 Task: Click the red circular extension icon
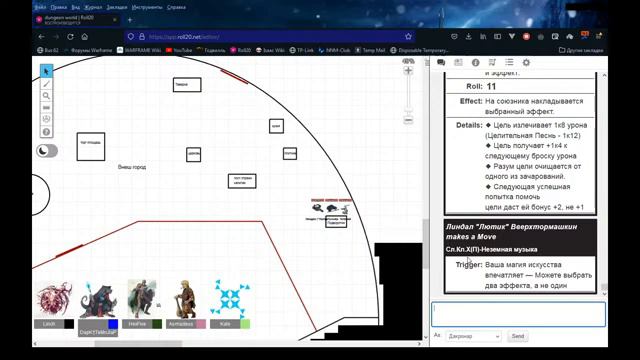527,37
